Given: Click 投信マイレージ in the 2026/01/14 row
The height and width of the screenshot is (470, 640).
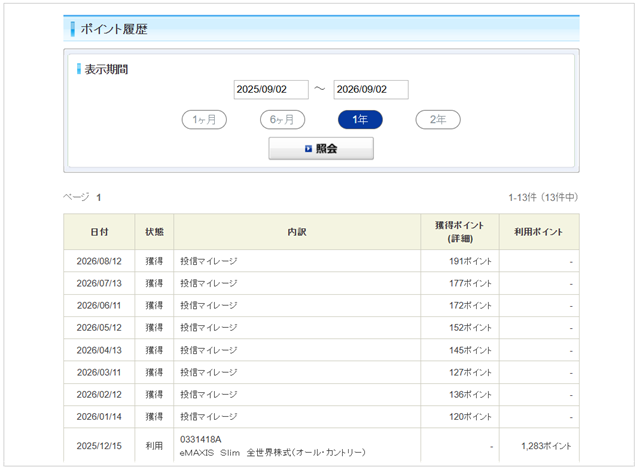Looking at the screenshot, I should 209,417.
